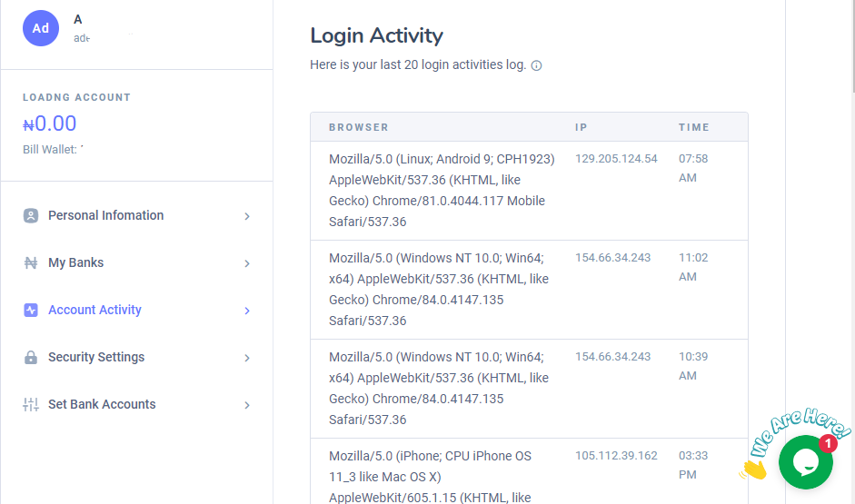This screenshot has height=504, width=855.
Task: Click the ₦0.00 account balance
Action: pyautogui.click(x=50, y=124)
